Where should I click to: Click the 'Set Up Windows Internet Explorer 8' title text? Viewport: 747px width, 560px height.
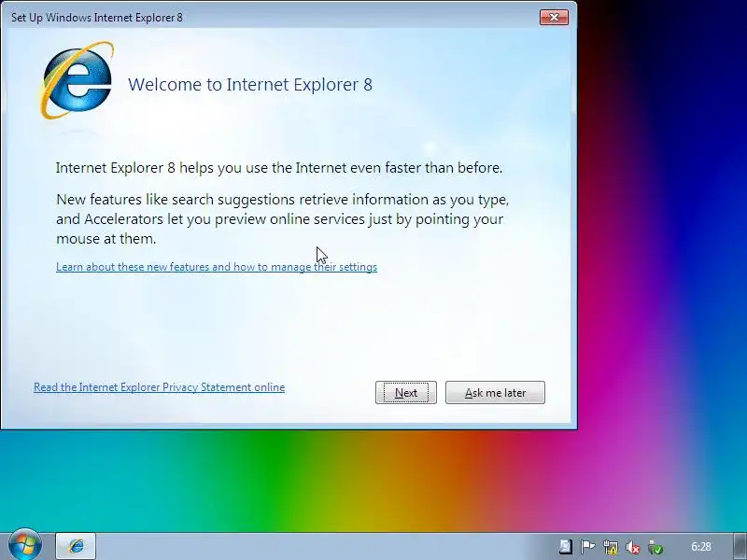(x=97, y=18)
